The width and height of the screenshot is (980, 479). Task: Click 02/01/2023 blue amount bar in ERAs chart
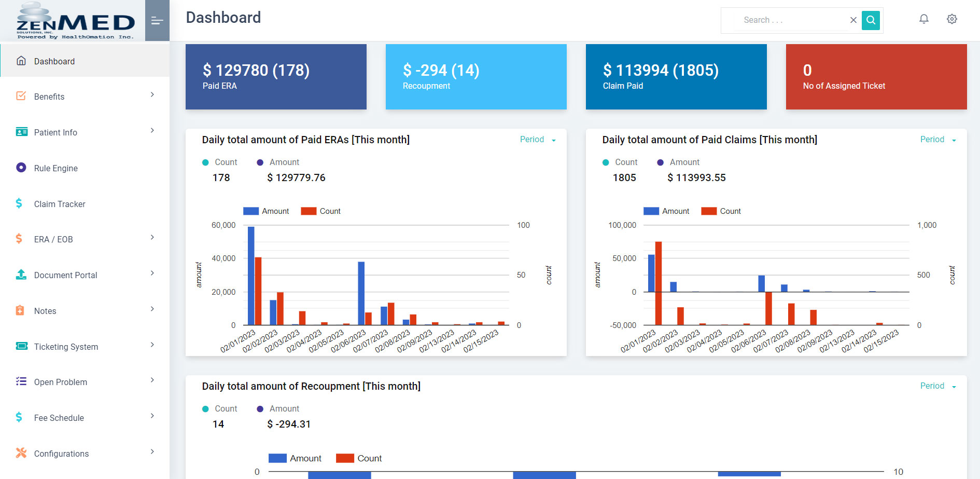click(251, 276)
